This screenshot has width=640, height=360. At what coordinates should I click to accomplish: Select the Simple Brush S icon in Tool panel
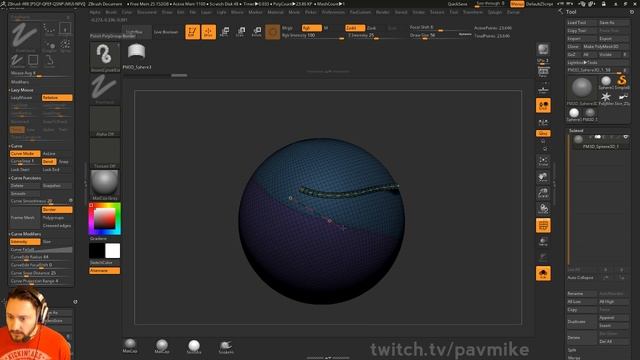point(622,81)
